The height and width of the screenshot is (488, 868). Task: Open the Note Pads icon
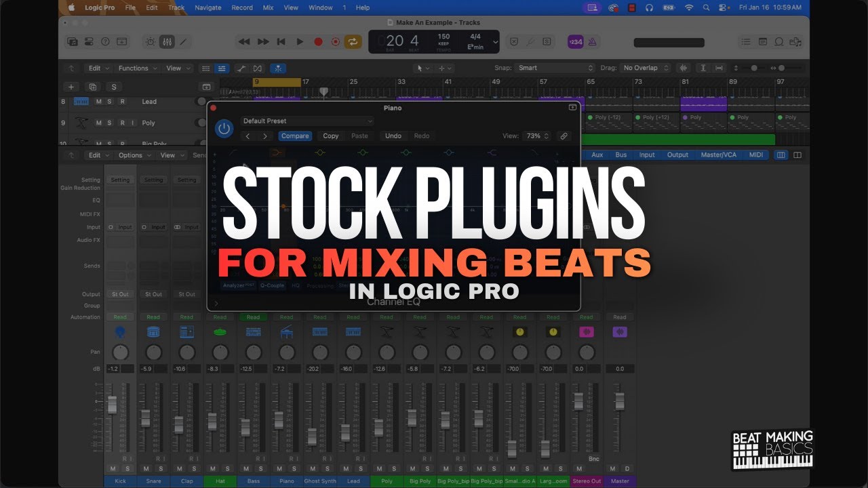click(762, 41)
